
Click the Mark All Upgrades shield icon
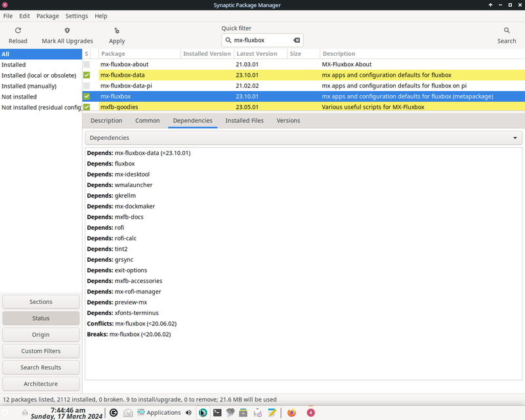(68, 30)
